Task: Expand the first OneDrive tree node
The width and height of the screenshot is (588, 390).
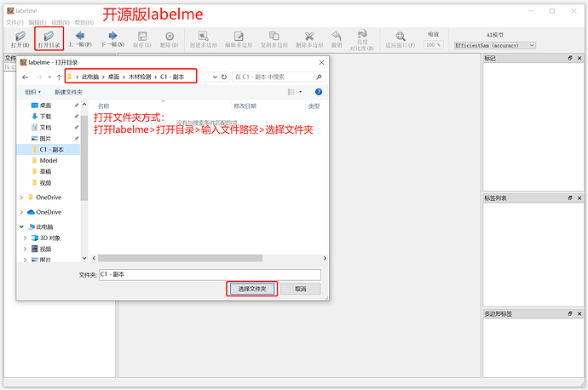Action: pyautogui.click(x=21, y=198)
